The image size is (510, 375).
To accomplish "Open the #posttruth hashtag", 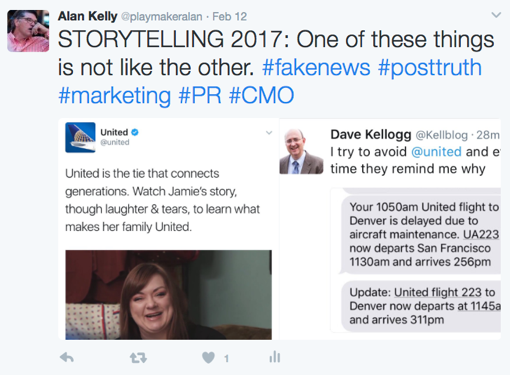I will pos(430,67).
